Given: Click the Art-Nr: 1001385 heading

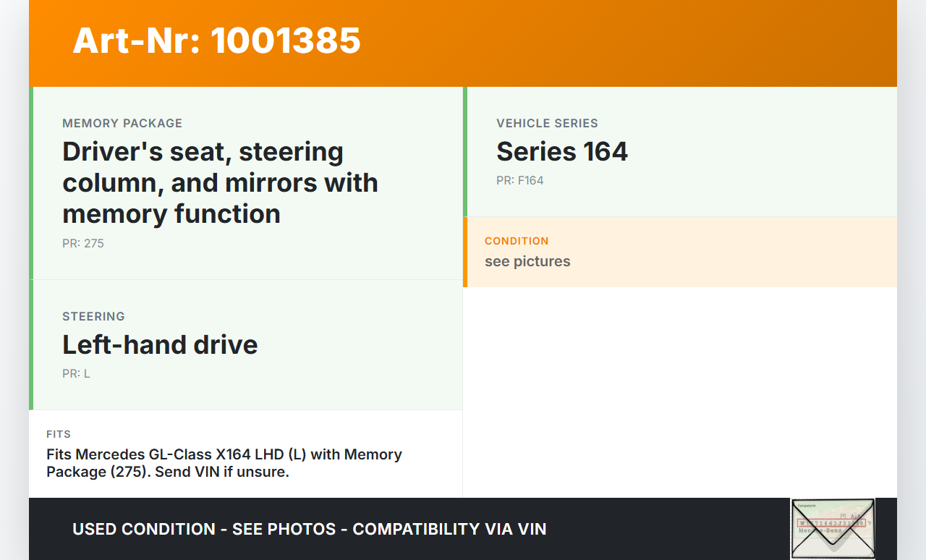Looking at the screenshot, I should point(216,41).
